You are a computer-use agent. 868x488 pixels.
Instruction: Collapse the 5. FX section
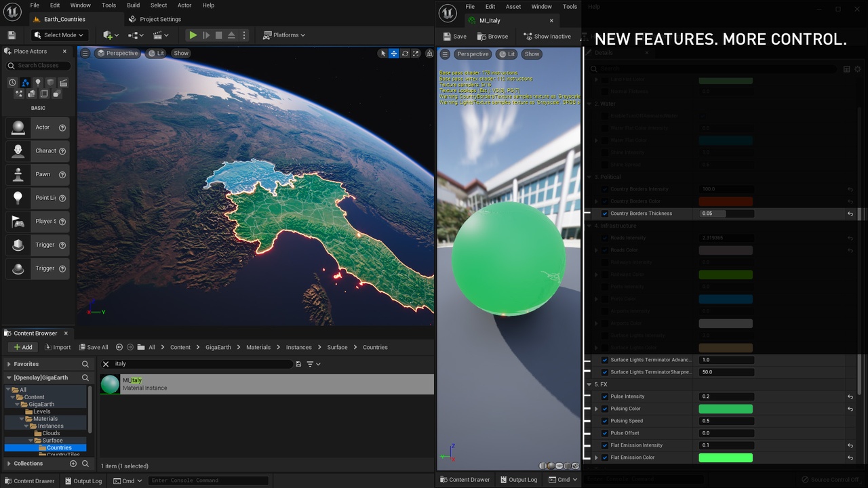pos(589,384)
